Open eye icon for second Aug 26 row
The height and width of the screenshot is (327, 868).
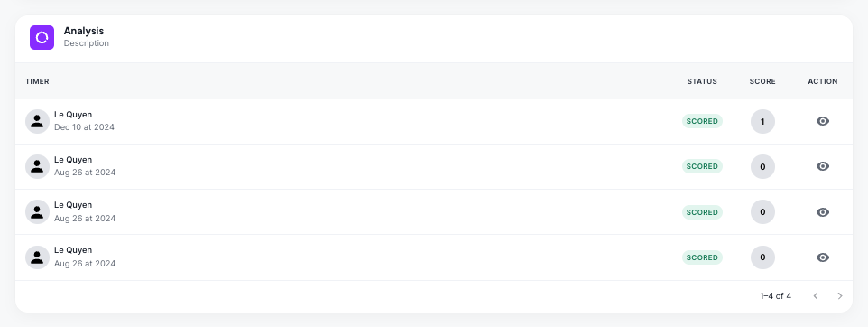[x=823, y=212]
